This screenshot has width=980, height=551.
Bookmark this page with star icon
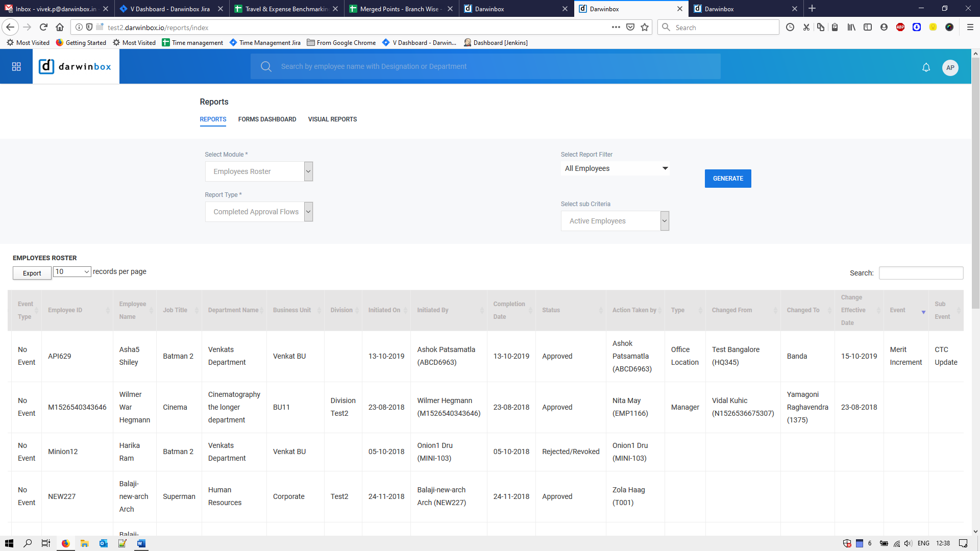pos(645,28)
